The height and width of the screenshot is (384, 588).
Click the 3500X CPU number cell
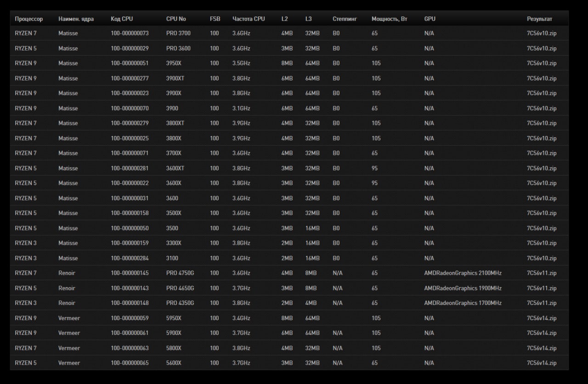pos(174,213)
